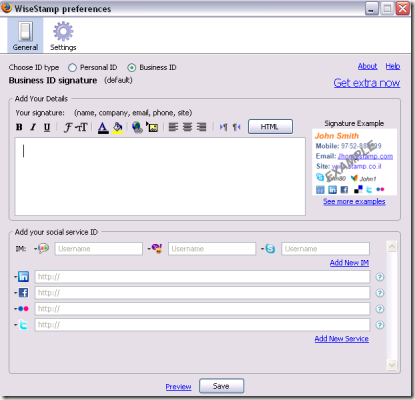Click the Signature Example preview image

(x=354, y=162)
